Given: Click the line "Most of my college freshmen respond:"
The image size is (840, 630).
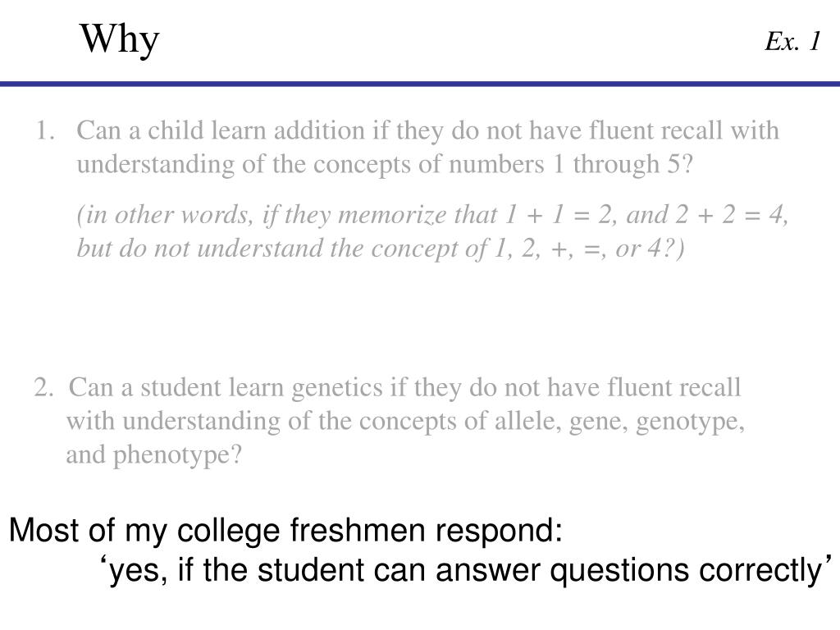Looking at the screenshot, I should pyautogui.click(x=285, y=531).
